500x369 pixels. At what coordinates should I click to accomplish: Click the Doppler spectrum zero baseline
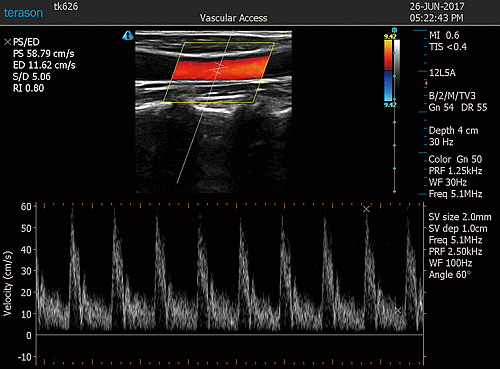pyautogui.click(x=229, y=335)
